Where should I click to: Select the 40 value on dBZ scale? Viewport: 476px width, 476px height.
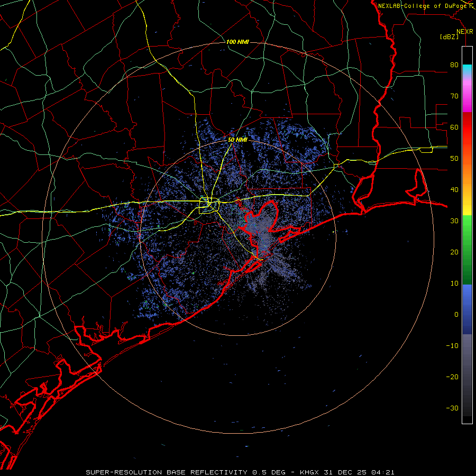tap(454, 190)
